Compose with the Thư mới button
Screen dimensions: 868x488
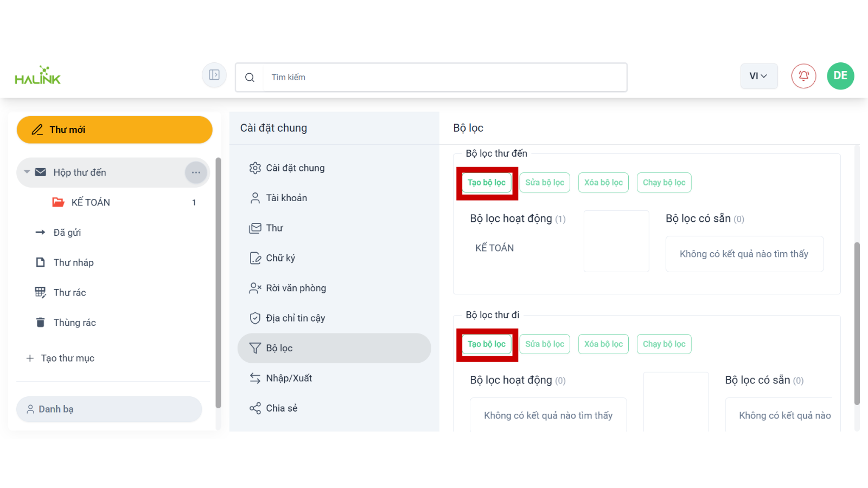pyautogui.click(x=114, y=130)
